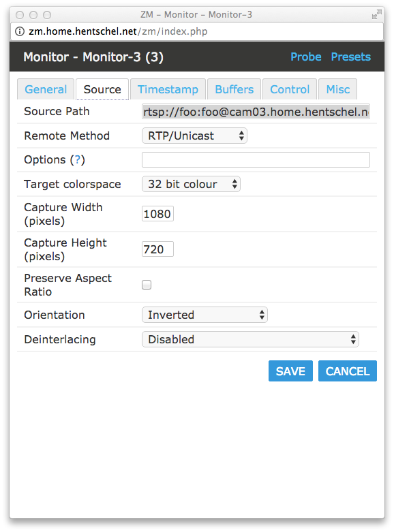Toggle the Preserve Aspect Ratio checkbox
The height and width of the screenshot is (532, 394).
tap(147, 285)
